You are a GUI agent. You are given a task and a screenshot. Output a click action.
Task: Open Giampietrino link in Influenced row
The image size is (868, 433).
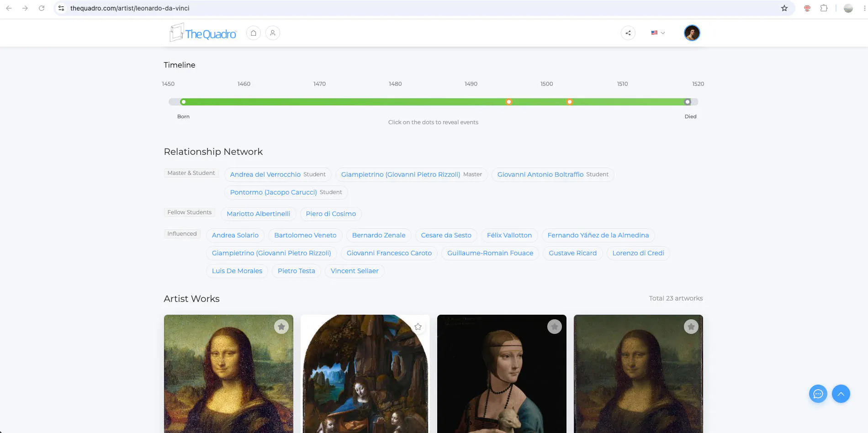(x=271, y=253)
